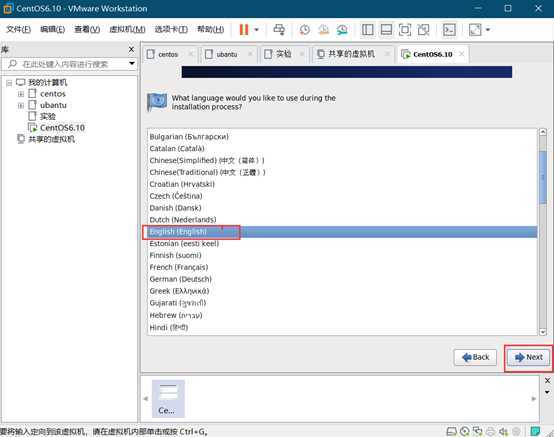Open the snapshot manager icon
Screen dimensions: 554x437
pos(342,30)
